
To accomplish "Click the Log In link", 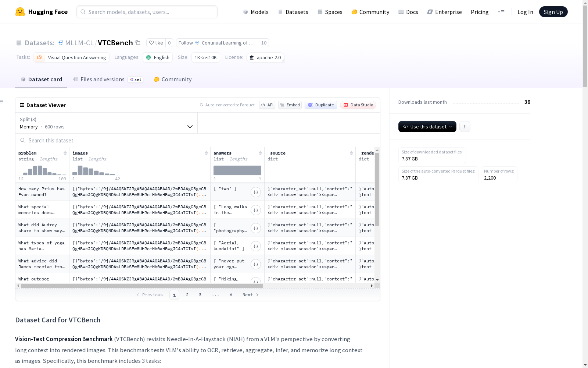I will pos(525,12).
